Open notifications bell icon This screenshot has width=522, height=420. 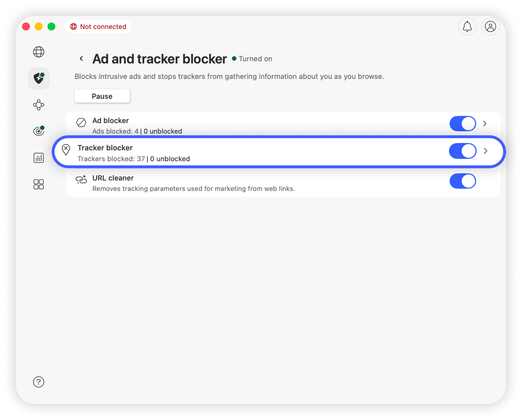(467, 27)
